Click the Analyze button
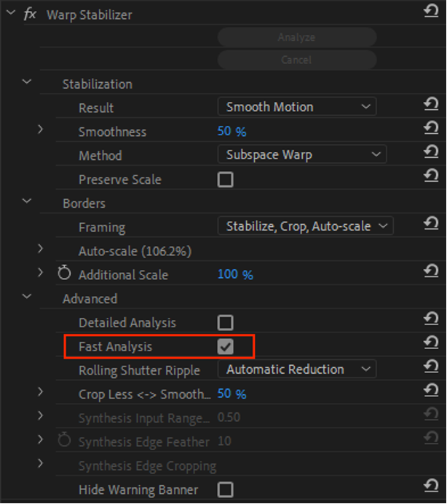 297,37
